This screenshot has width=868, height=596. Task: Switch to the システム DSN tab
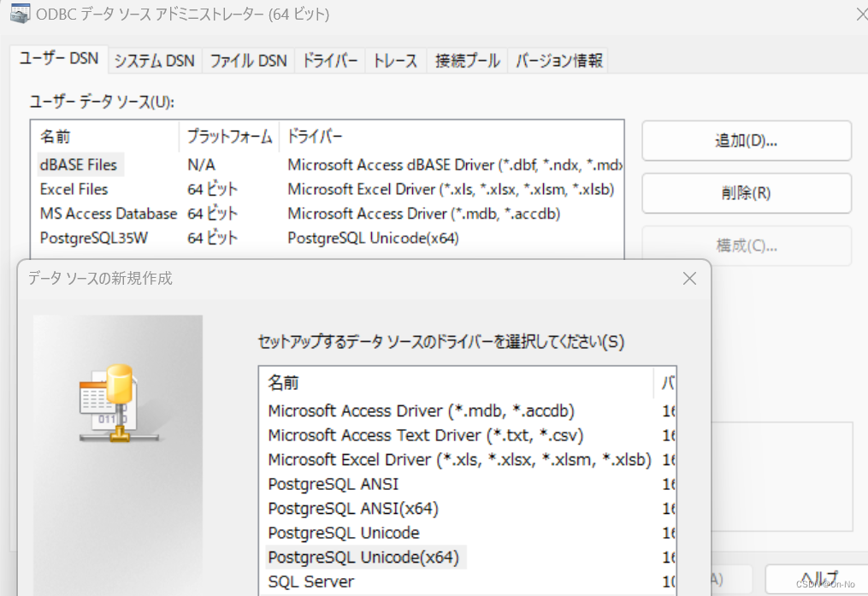(153, 60)
